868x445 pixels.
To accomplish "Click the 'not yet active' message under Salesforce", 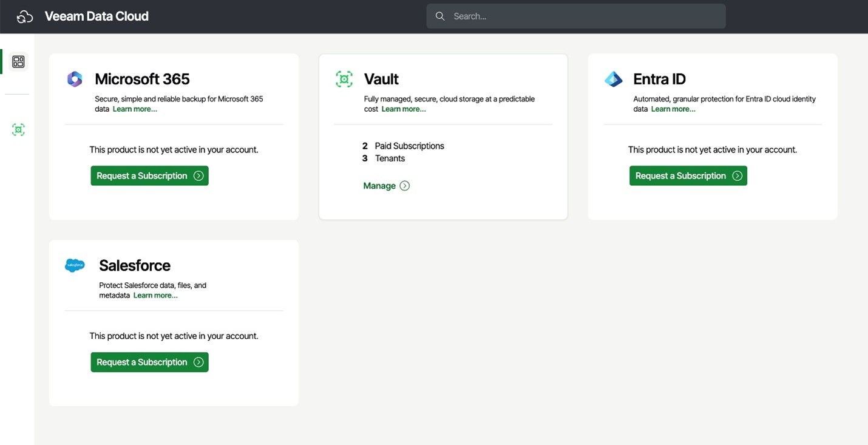I will pos(174,336).
